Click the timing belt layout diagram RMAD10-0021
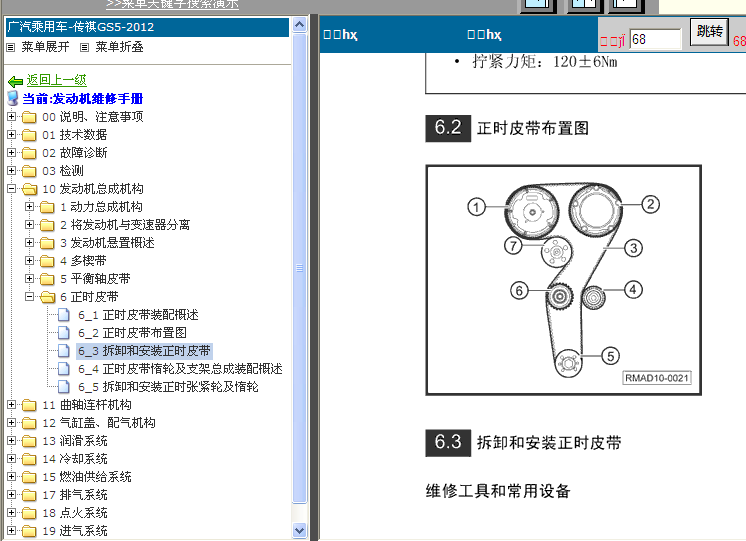This screenshot has width=746, height=541. click(x=563, y=280)
